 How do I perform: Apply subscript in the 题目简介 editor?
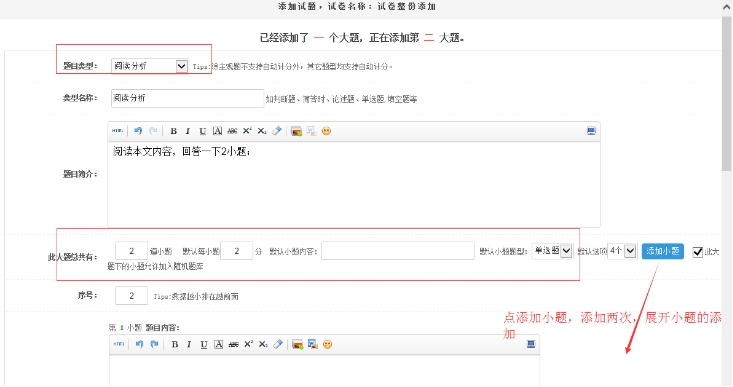pos(262,131)
